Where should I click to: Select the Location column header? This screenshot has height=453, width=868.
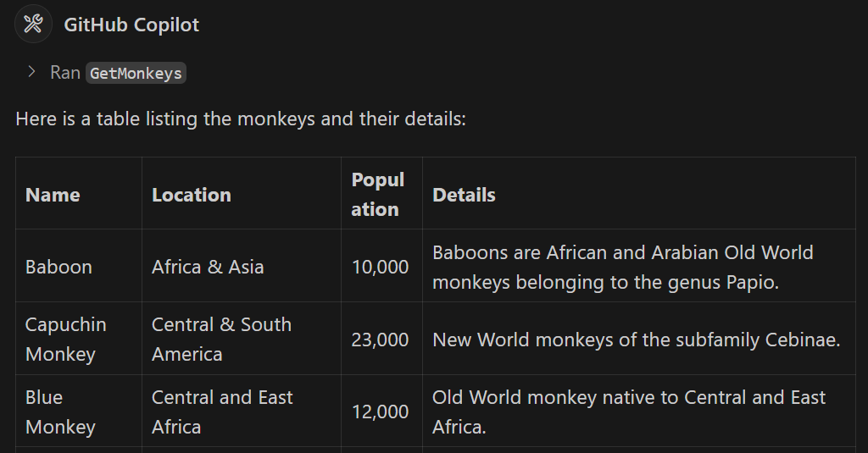point(192,195)
